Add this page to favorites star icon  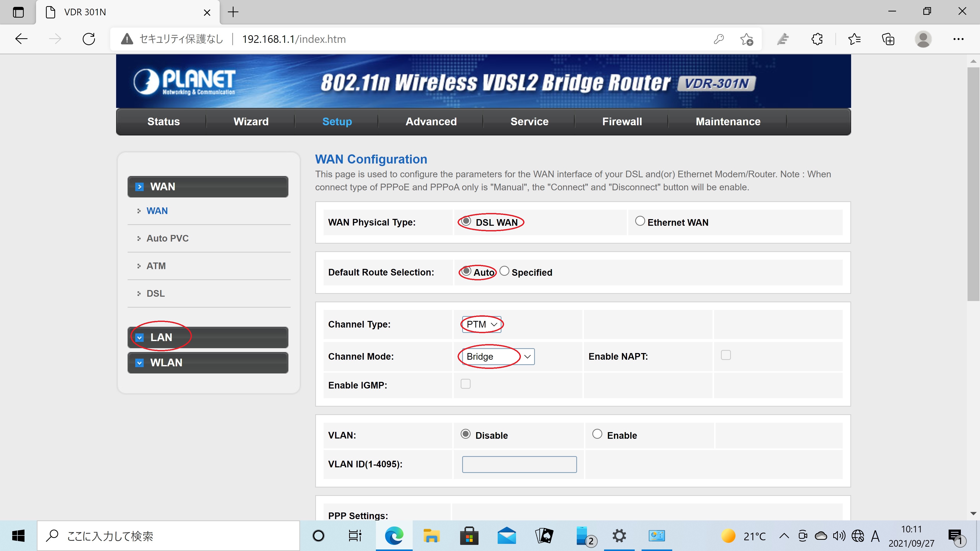click(x=746, y=39)
